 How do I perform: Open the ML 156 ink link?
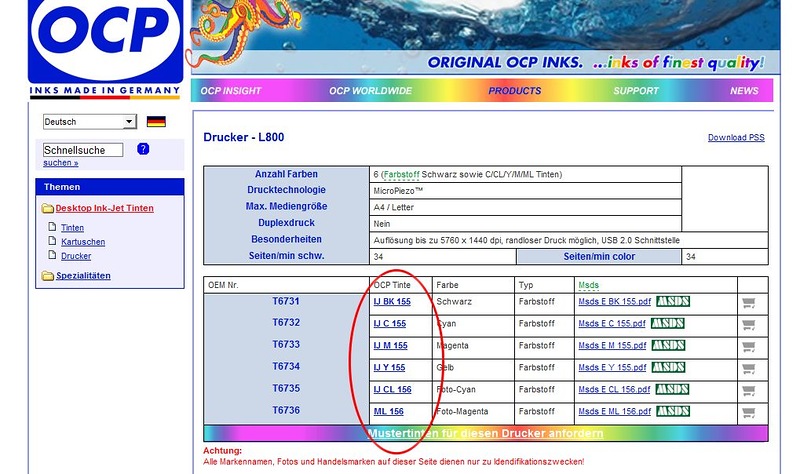(x=388, y=411)
